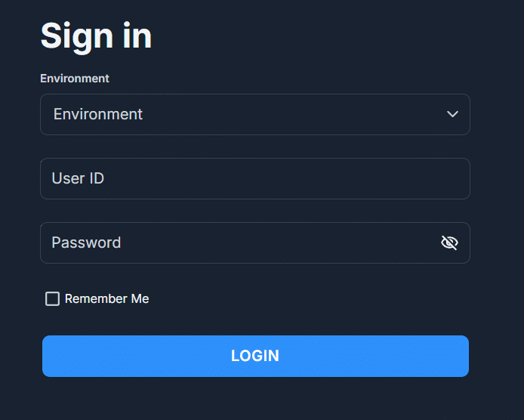Click the Sign in heading

coord(96,36)
